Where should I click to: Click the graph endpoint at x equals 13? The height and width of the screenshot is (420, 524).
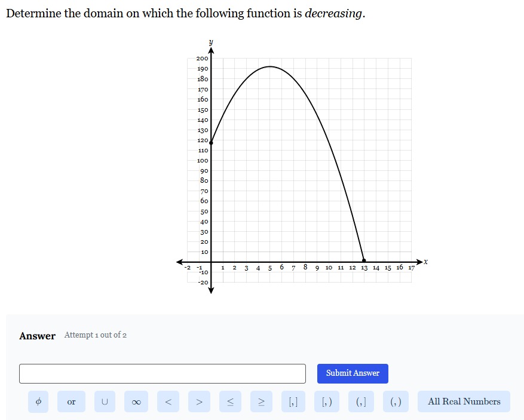pos(364,260)
